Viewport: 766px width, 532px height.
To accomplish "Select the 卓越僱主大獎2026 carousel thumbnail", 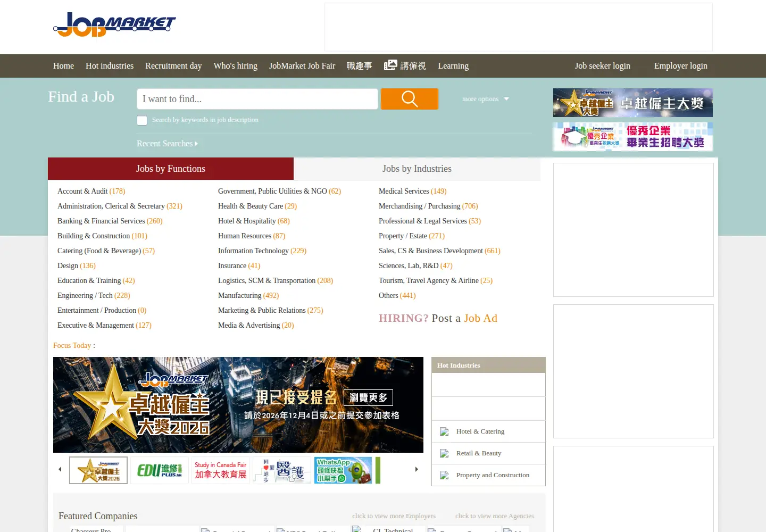I will pyautogui.click(x=98, y=470).
